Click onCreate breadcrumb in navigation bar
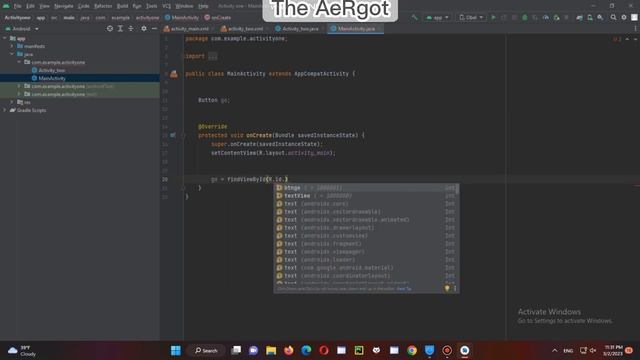 click(x=218, y=18)
